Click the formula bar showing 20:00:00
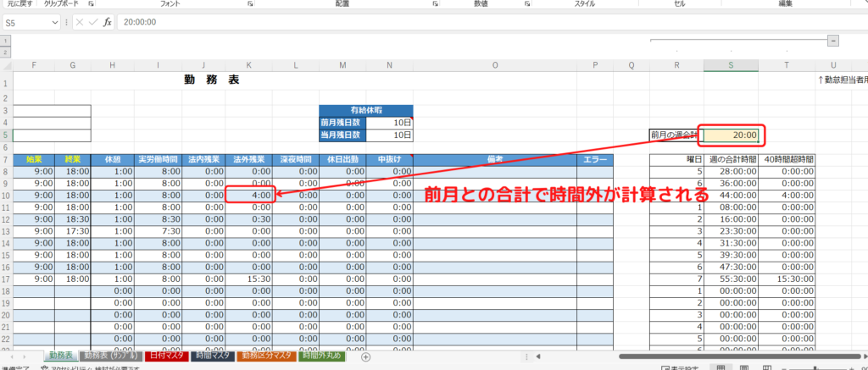This screenshot has height=370, width=868. point(491,22)
